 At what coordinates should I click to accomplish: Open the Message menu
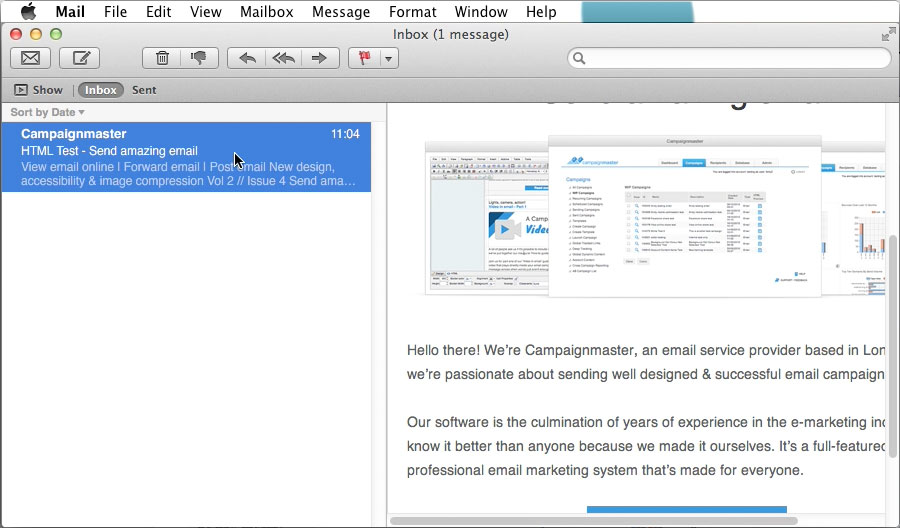[341, 11]
